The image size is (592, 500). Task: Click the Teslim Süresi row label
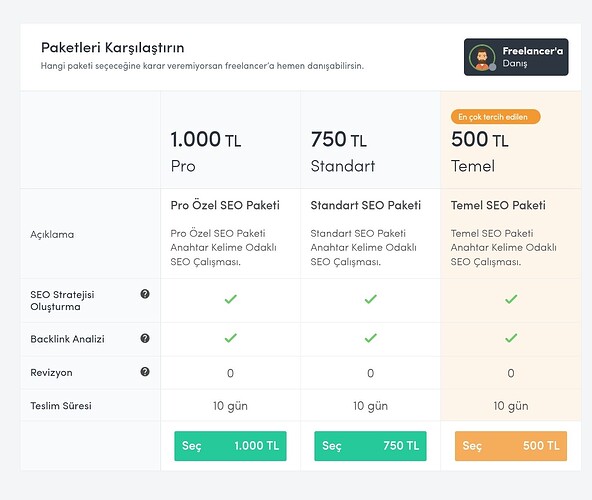[61, 406]
